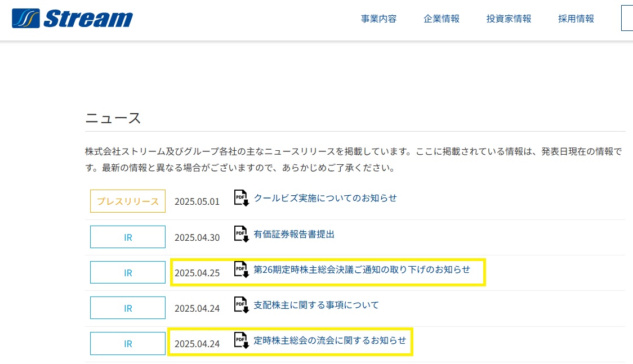Image resolution: width=633 pixels, height=364 pixels.
Task: Click PDF icon beside 定時株主総会の流会に関するお知らせ
Action: 241,340
